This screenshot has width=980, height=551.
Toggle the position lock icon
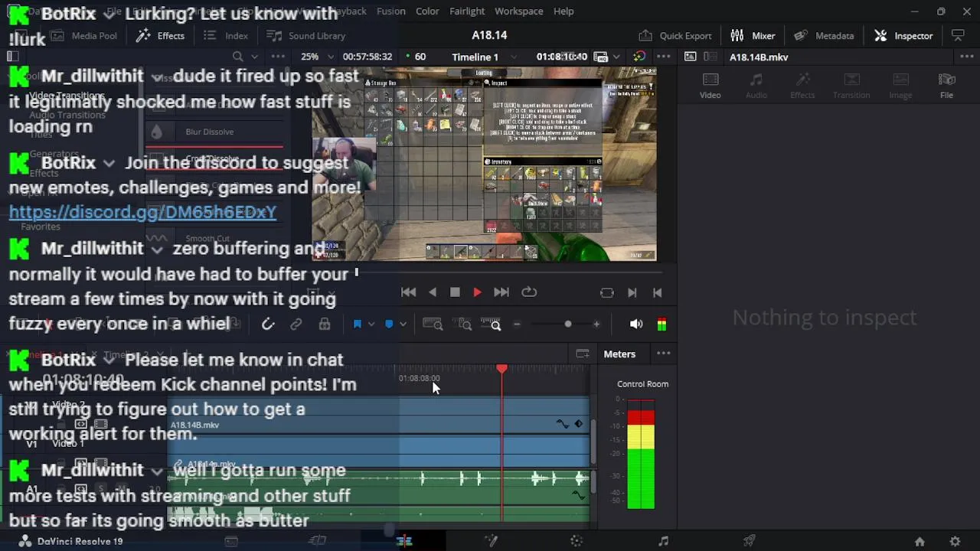pyautogui.click(x=325, y=324)
